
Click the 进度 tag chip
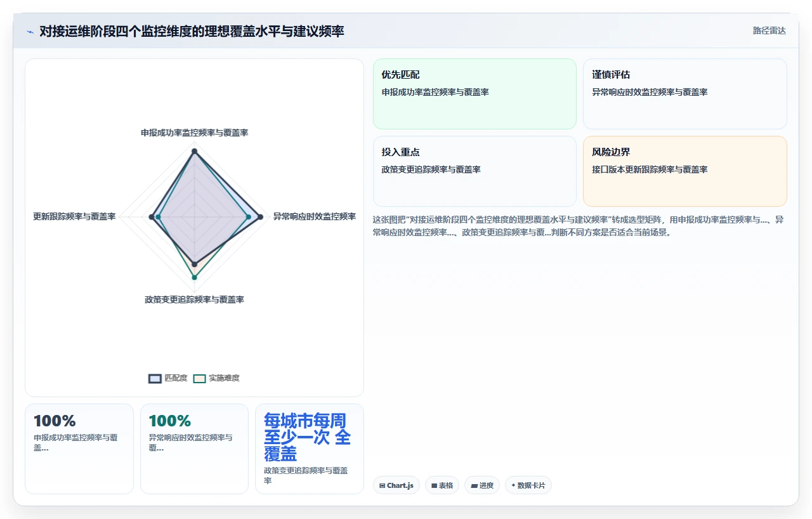click(482, 485)
